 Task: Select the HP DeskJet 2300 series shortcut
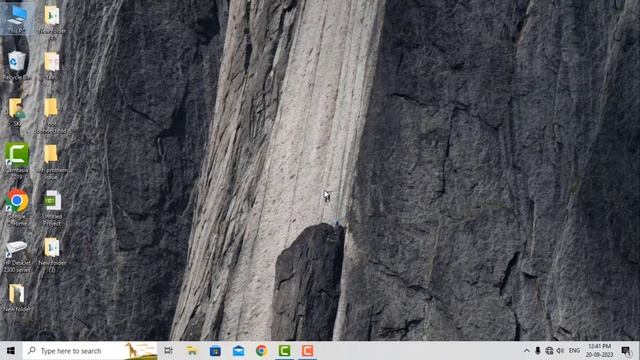click(17, 256)
